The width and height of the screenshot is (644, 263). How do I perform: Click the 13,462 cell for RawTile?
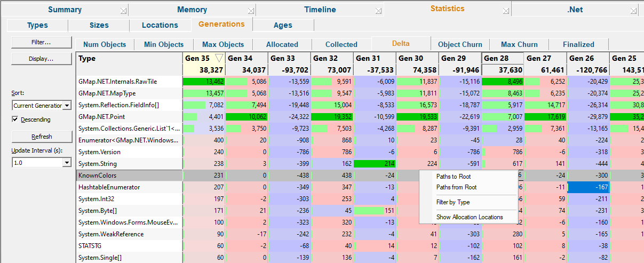[x=204, y=82]
